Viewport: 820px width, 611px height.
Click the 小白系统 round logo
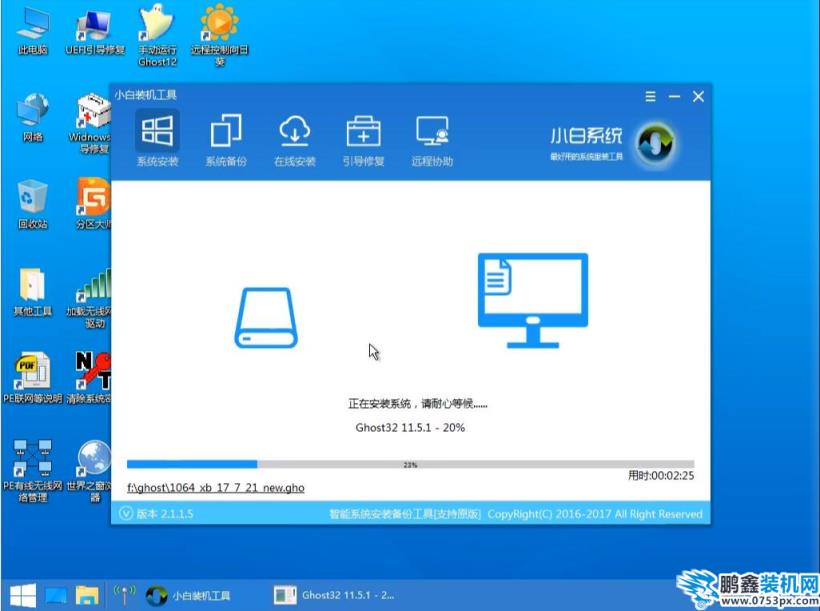tap(655, 143)
